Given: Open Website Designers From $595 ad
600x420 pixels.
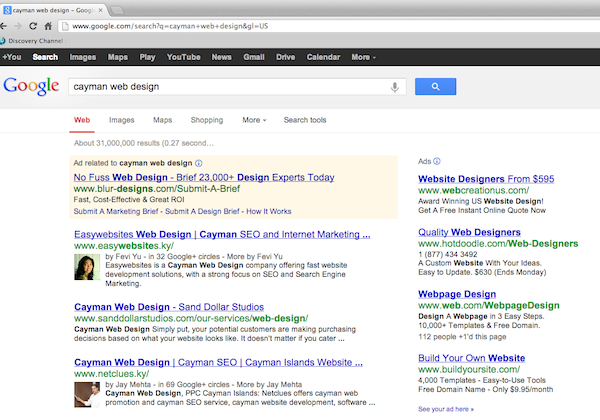Looking at the screenshot, I should click(x=486, y=179).
